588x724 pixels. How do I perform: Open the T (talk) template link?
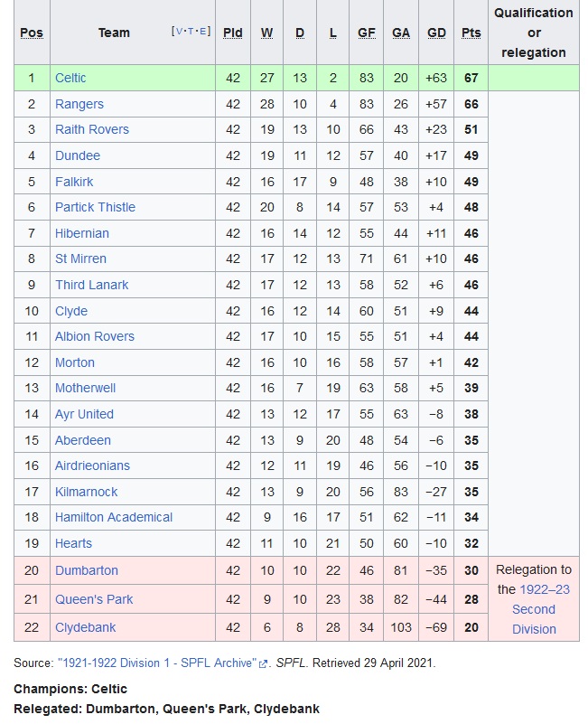pyautogui.click(x=191, y=31)
